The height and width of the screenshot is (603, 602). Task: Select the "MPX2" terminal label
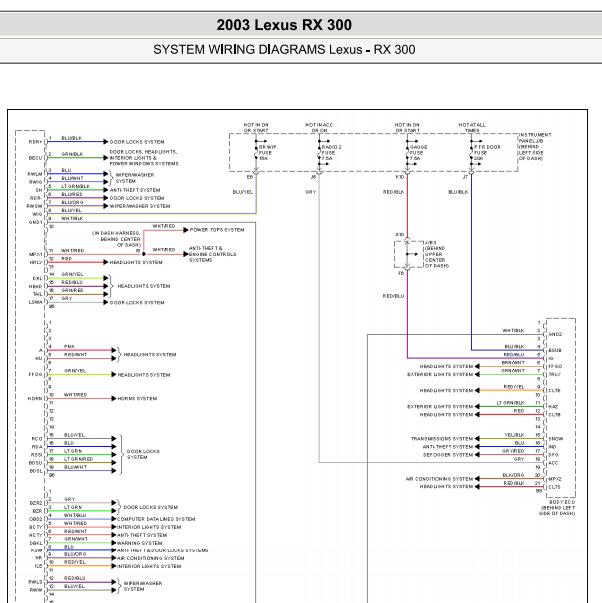[x=555, y=479]
